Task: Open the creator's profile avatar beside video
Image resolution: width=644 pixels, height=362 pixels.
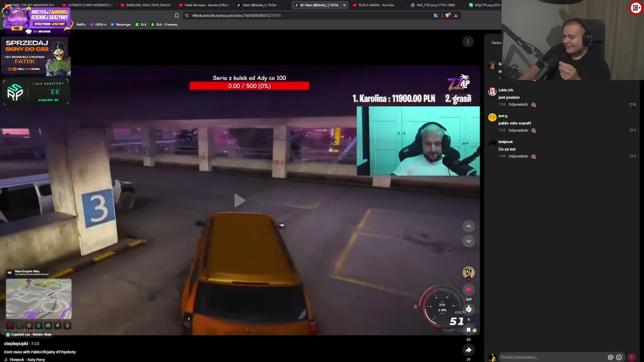Action: pyautogui.click(x=468, y=273)
